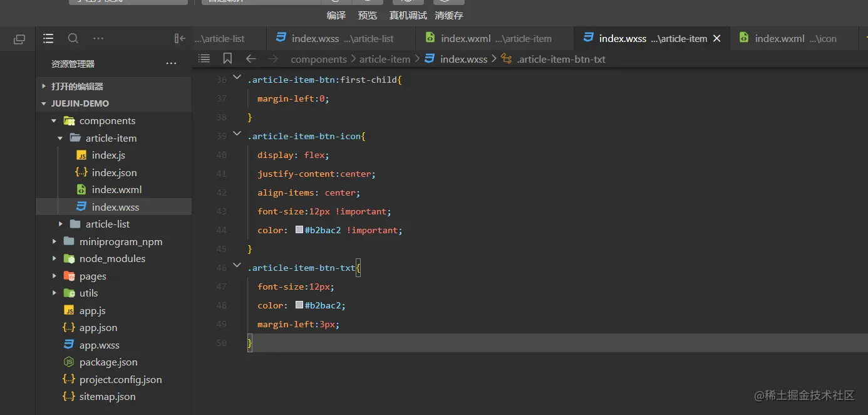Switch to index.wxml article-item tab
Screen dimensions: 868x415
point(494,38)
